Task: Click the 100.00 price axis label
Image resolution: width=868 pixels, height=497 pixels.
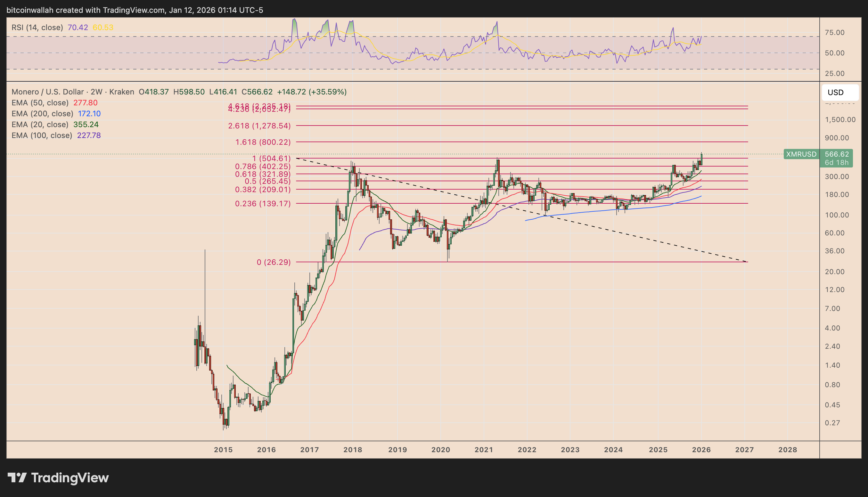Action: [x=837, y=215]
